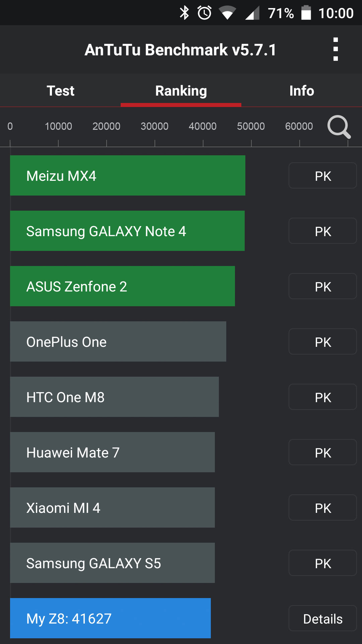Tap the blue My Z8 score bar
The width and height of the screenshot is (362, 644).
[110, 618]
